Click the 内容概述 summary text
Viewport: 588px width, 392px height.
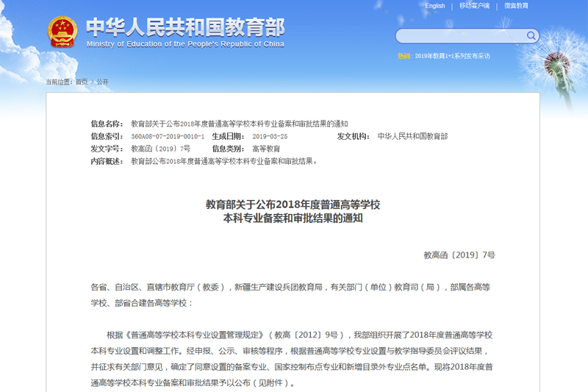[224, 161]
